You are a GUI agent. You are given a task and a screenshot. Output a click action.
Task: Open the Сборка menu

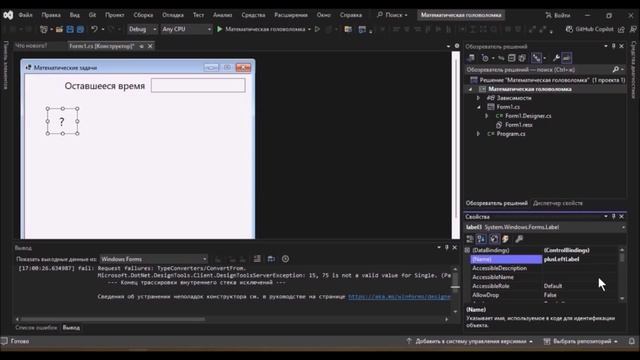(x=143, y=15)
